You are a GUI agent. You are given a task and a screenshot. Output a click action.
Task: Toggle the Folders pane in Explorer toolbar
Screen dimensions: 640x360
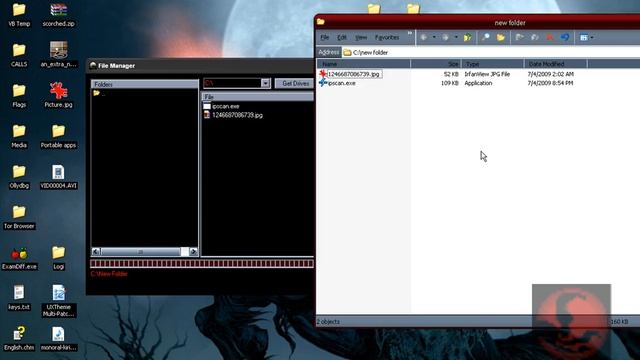[x=501, y=37]
